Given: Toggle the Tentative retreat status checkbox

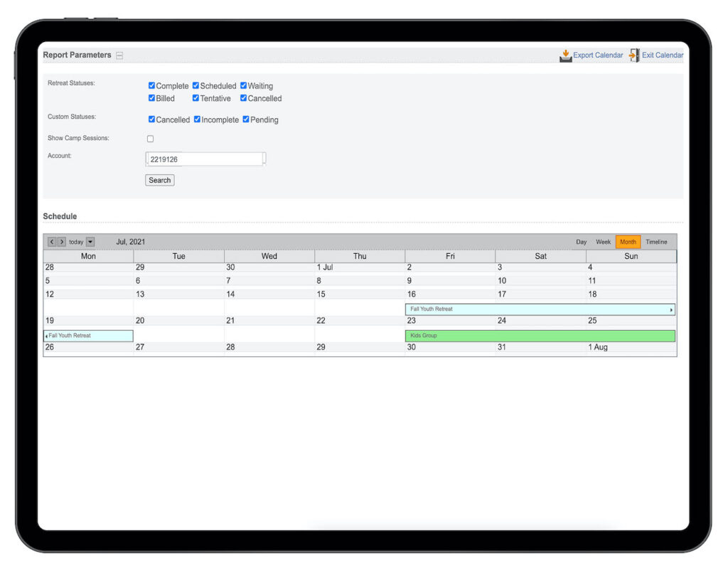Looking at the screenshot, I should [x=196, y=98].
